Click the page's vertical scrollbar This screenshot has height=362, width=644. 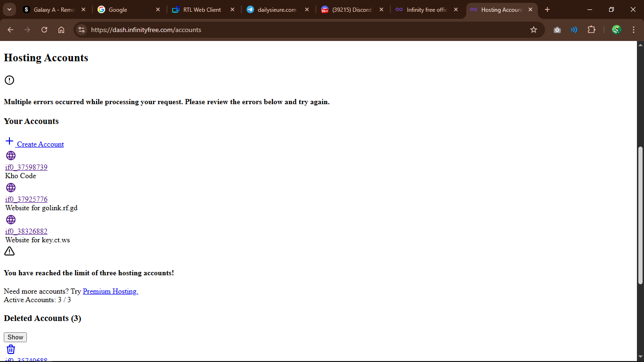[x=640, y=214]
